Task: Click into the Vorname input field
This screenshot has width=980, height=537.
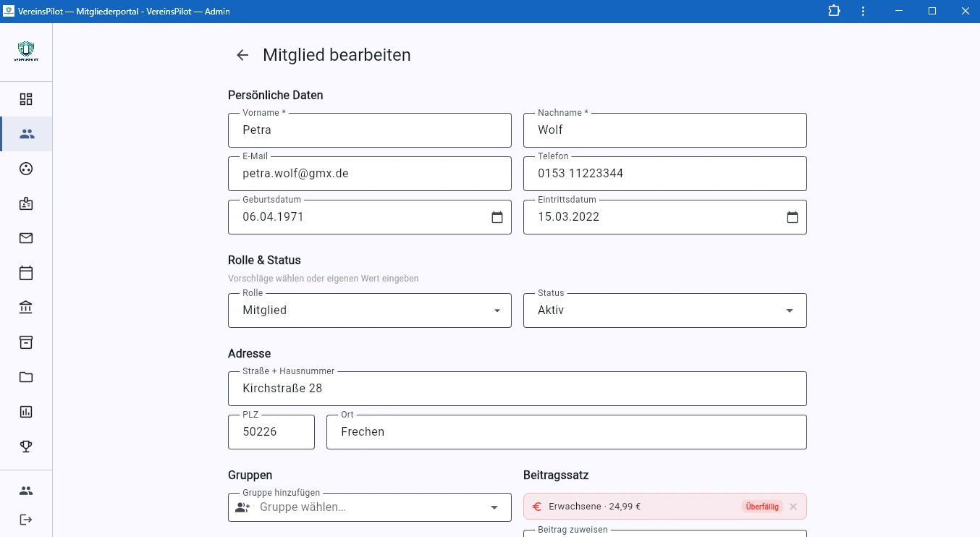Action: (369, 130)
